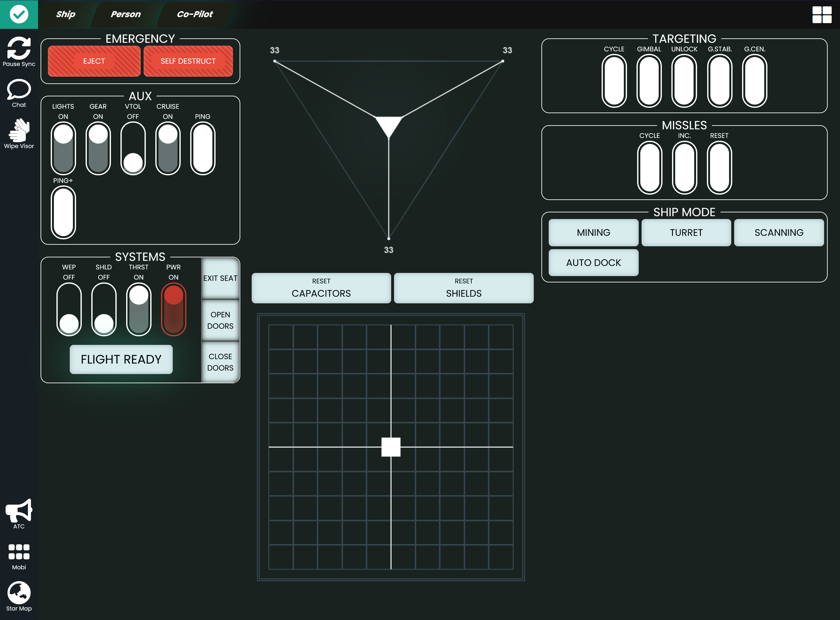Click the white square joystick handle
The height and width of the screenshot is (620, 840).
[x=391, y=447]
